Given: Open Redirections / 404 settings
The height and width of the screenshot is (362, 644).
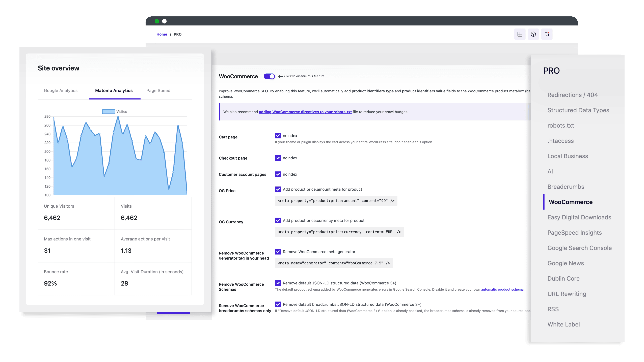Looking at the screenshot, I should [x=573, y=95].
